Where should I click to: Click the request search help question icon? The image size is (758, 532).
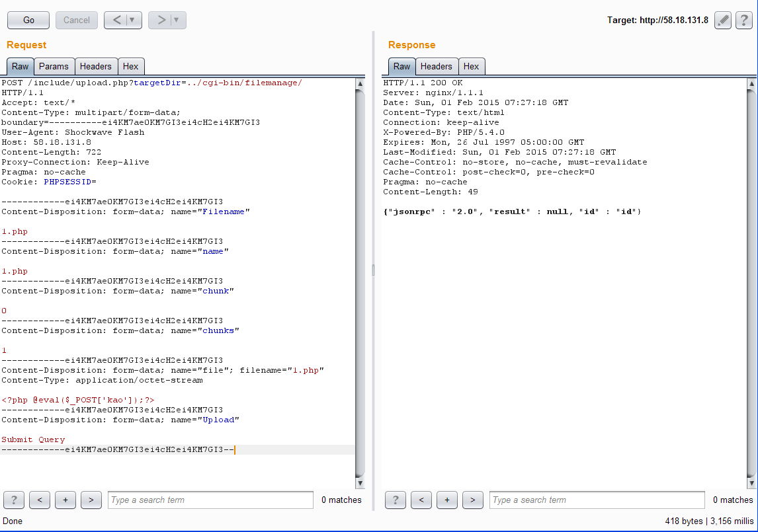point(14,500)
